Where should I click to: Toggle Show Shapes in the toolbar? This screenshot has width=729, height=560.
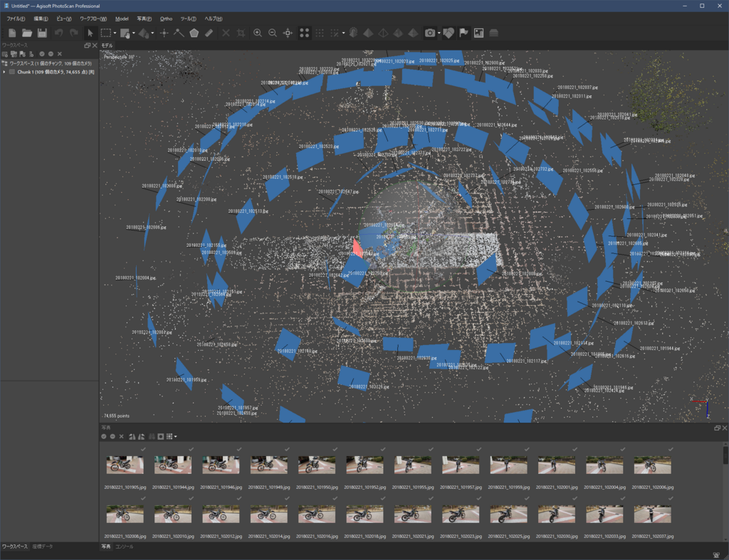(449, 33)
